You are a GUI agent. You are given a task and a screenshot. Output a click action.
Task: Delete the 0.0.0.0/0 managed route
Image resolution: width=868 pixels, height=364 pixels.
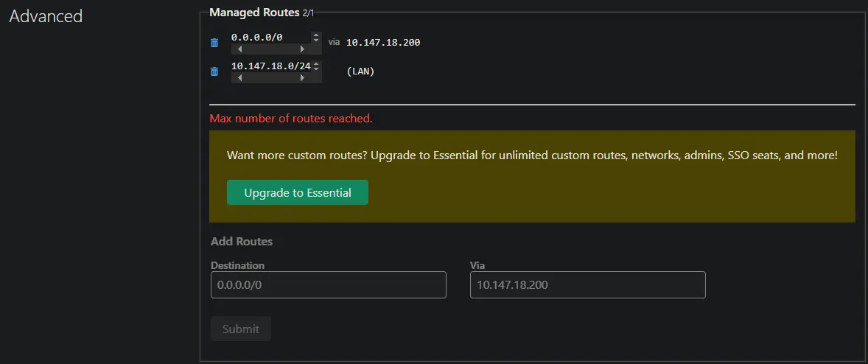tap(214, 43)
